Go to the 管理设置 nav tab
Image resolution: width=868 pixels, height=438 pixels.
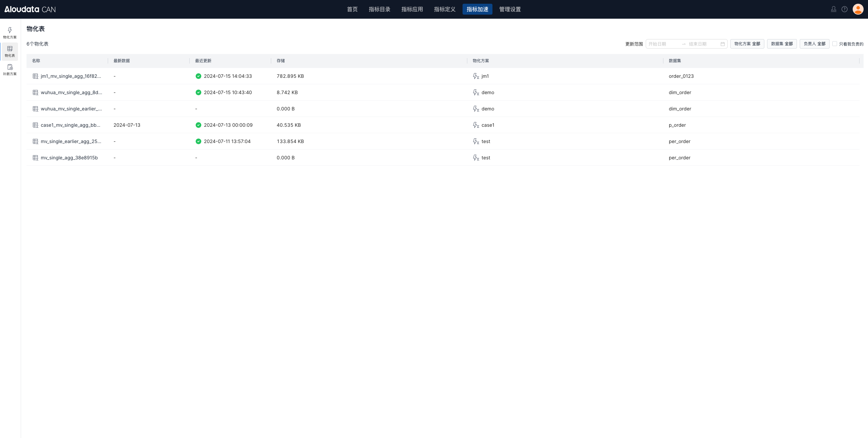pos(510,9)
